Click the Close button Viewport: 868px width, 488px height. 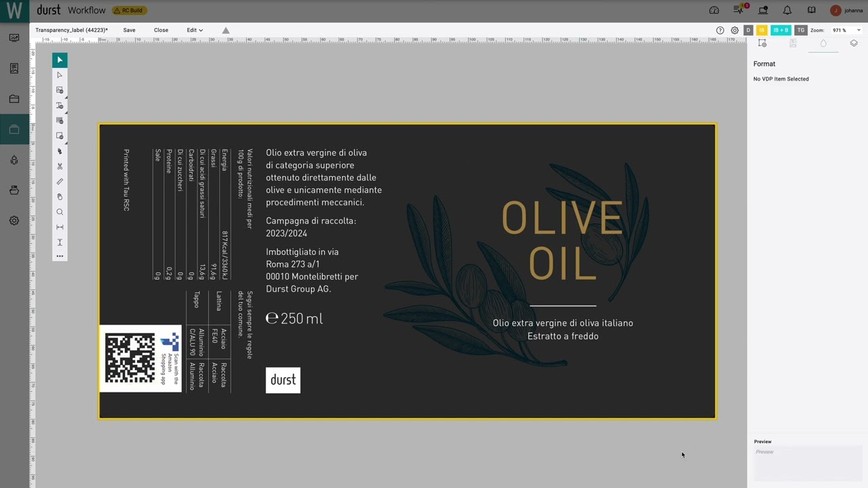(161, 30)
